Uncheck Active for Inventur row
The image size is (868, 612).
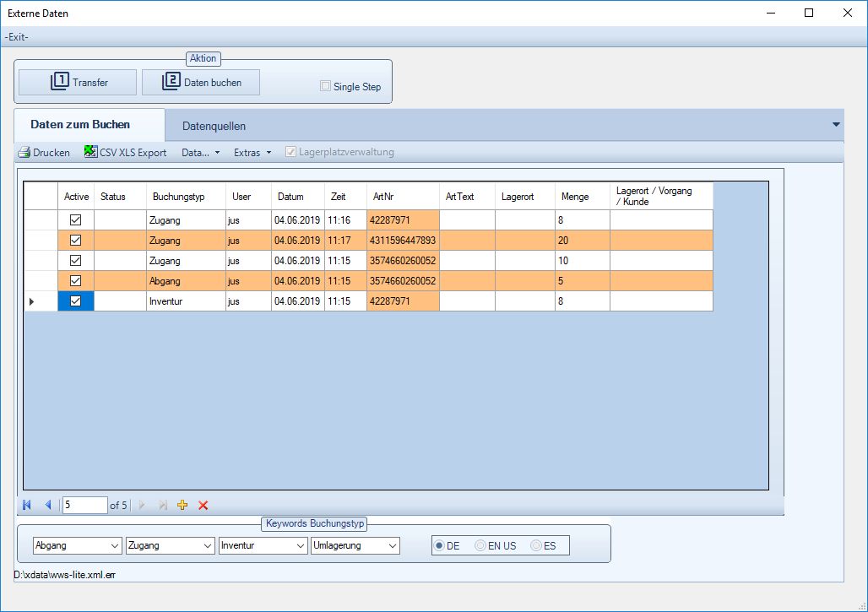click(x=76, y=301)
